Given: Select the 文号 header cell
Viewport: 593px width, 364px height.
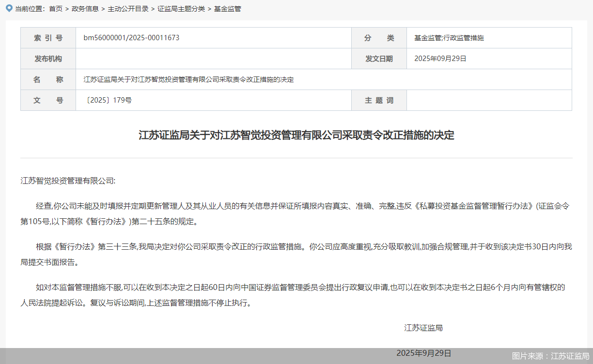Looking at the screenshot, I should coord(47,100).
